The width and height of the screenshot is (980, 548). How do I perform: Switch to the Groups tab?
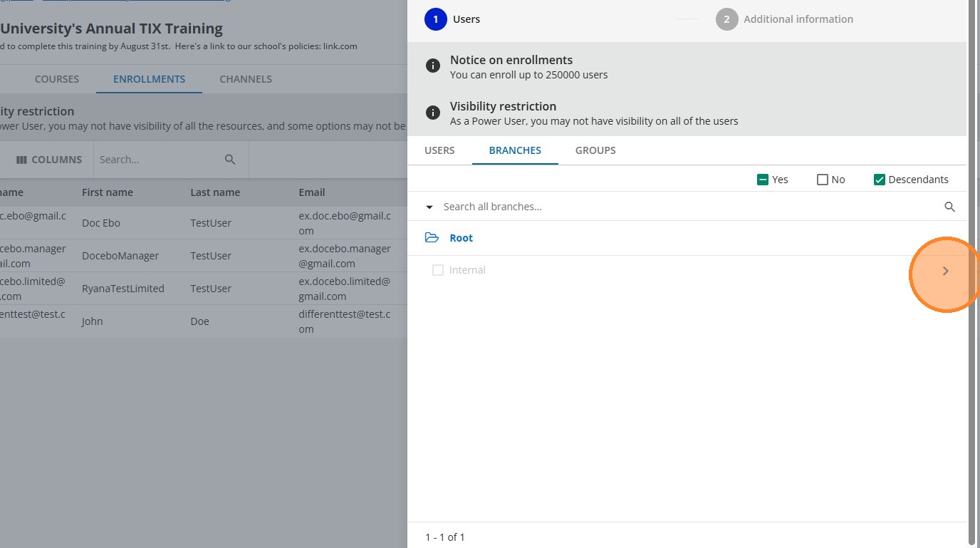pos(595,150)
